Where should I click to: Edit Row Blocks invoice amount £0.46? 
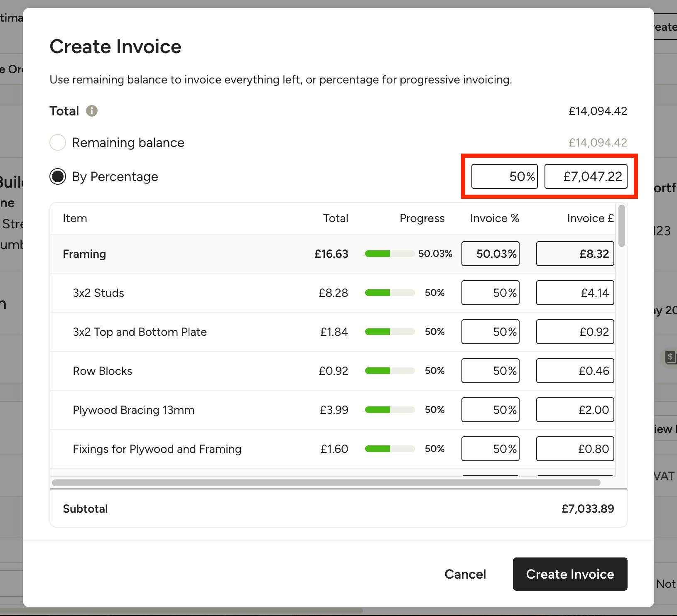575,371
